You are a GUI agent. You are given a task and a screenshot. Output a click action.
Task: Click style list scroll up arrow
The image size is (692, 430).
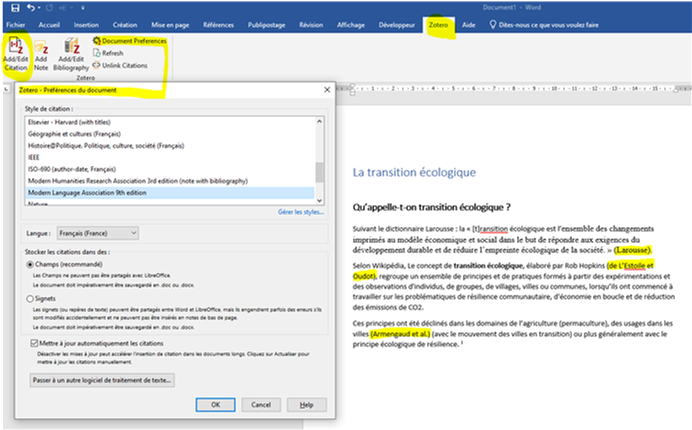[320, 121]
